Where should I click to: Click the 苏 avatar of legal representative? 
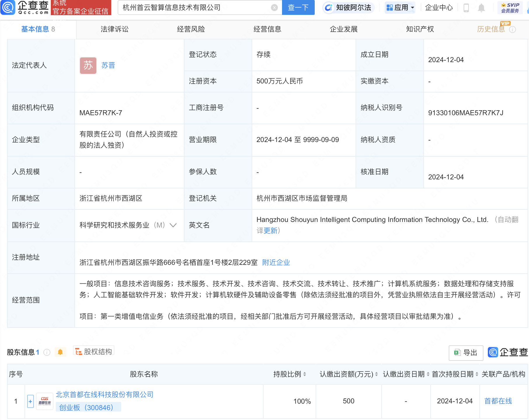88,65
